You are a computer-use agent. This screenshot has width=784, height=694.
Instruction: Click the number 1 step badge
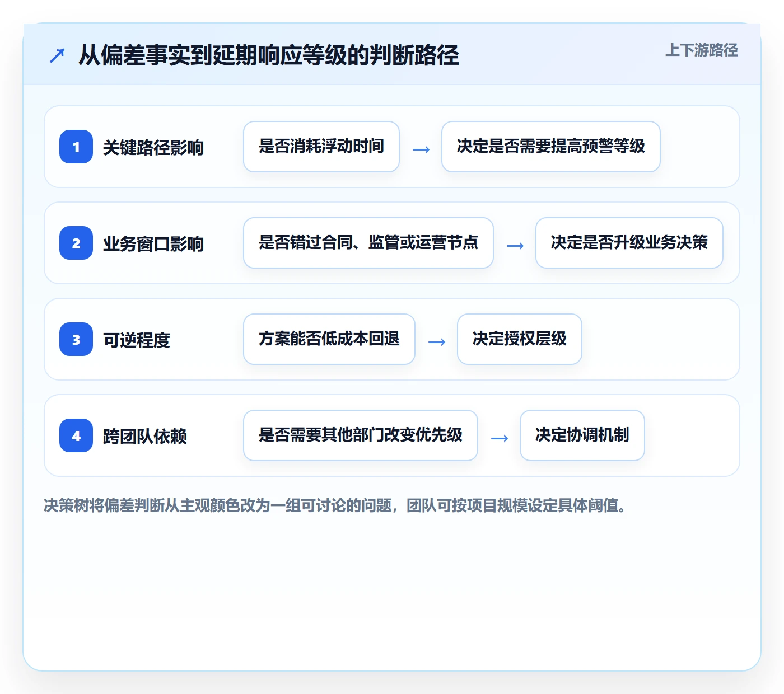tap(76, 147)
